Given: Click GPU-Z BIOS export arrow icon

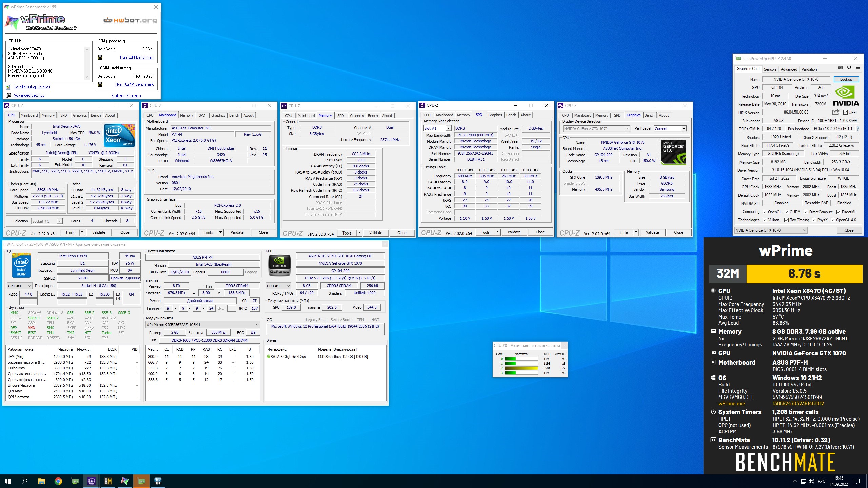Looking at the screenshot, I should tap(835, 112).
